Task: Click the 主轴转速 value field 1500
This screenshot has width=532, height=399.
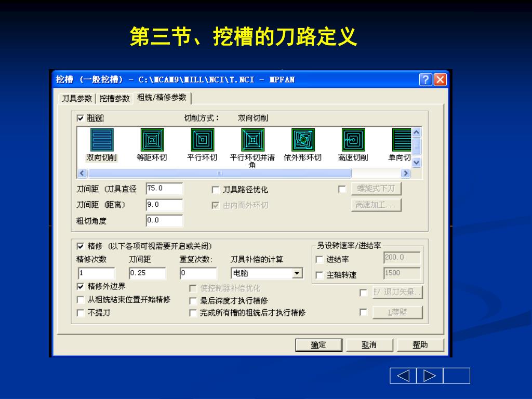Action: pos(402,273)
